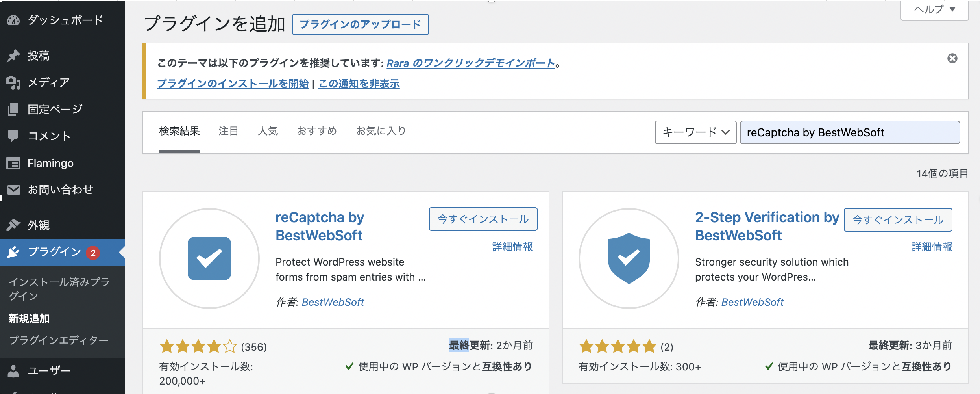Viewport: 980px width, 394px height.
Task: Click プラグインのアップロード button
Action: coord(361,24)
